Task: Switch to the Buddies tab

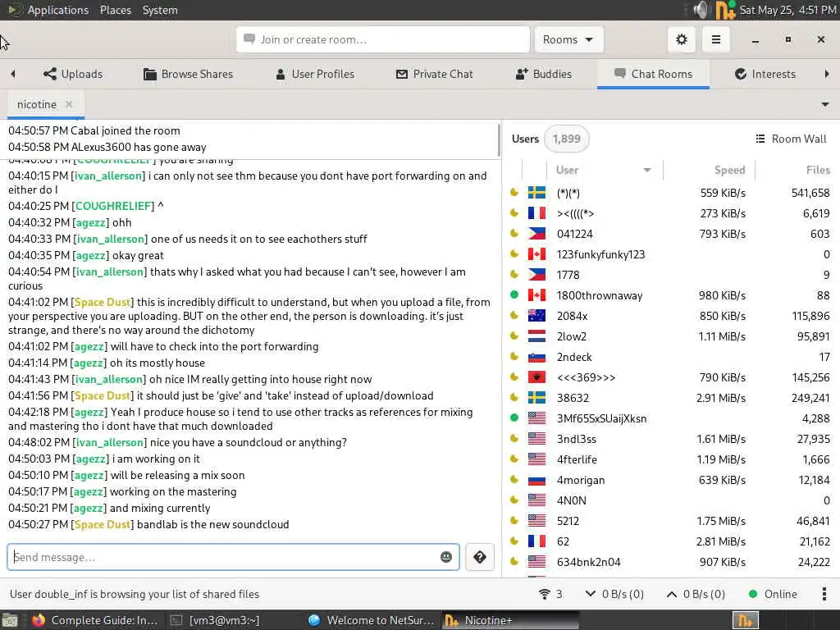Action: [543, 74]
